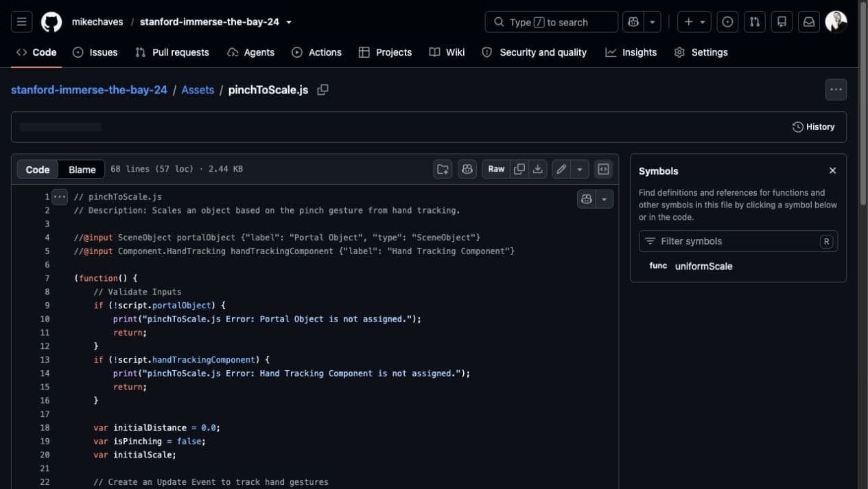Open notifications inbox icon
Image resolution: width=868 pixels, height=489 pixels.
pyautogui.click(x=809, y=22)
